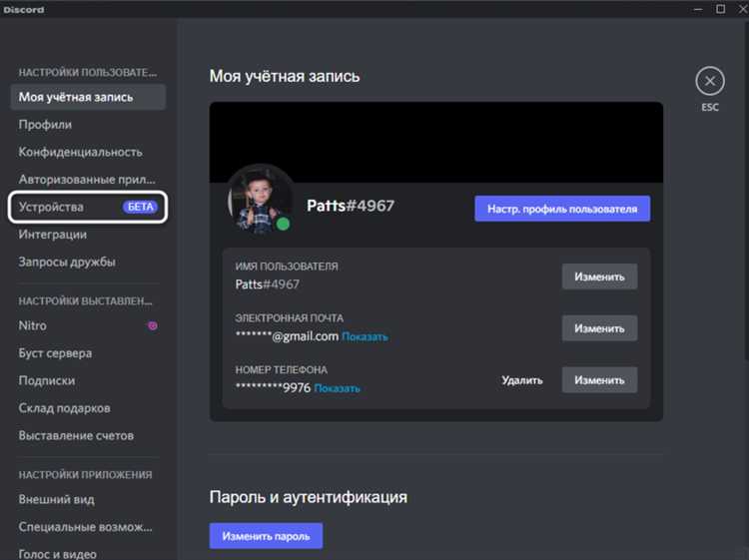Select Устройства in the sidebar
This screenshot has width=749, height=560.
point(88,207)
